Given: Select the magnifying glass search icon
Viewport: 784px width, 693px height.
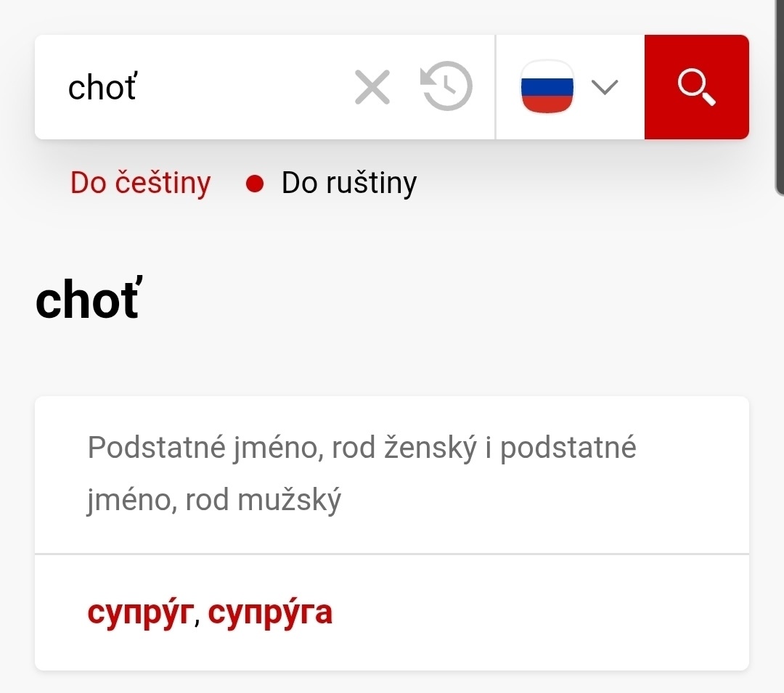Looking at the screenshot, I should 695,86.
